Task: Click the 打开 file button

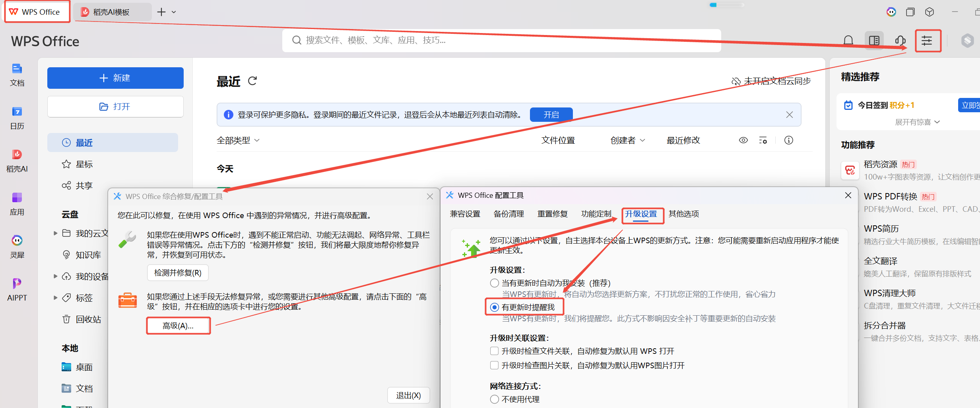Action: coord(115,106)
